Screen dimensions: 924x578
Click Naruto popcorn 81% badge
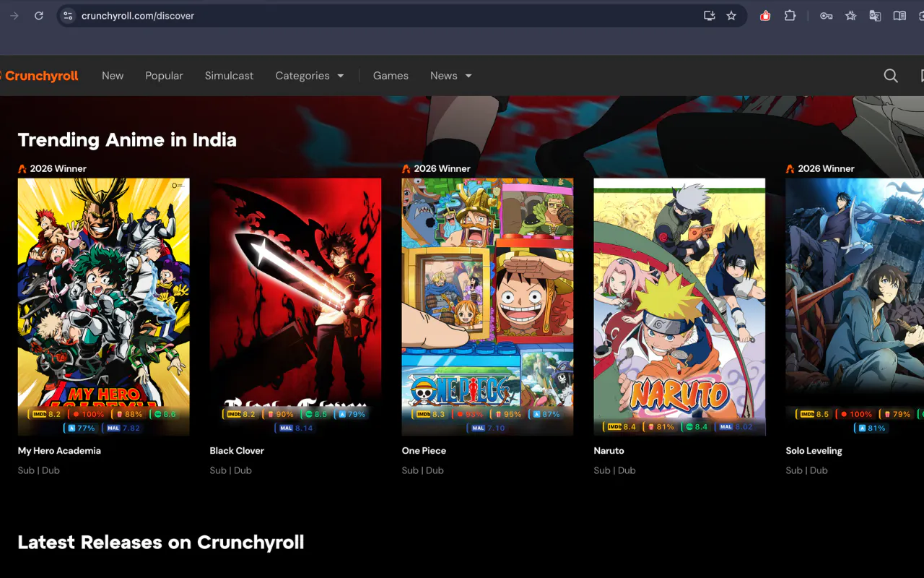(x=660, y=427)
